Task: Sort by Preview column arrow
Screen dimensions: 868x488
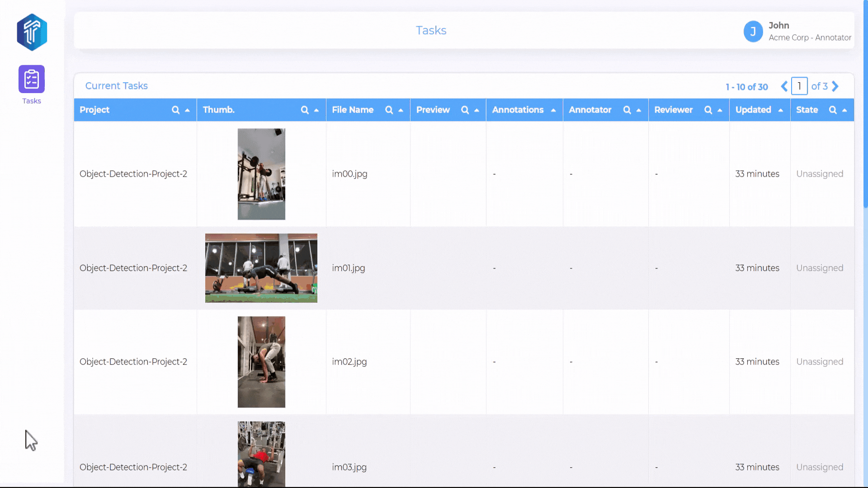Action: [476, 110]
